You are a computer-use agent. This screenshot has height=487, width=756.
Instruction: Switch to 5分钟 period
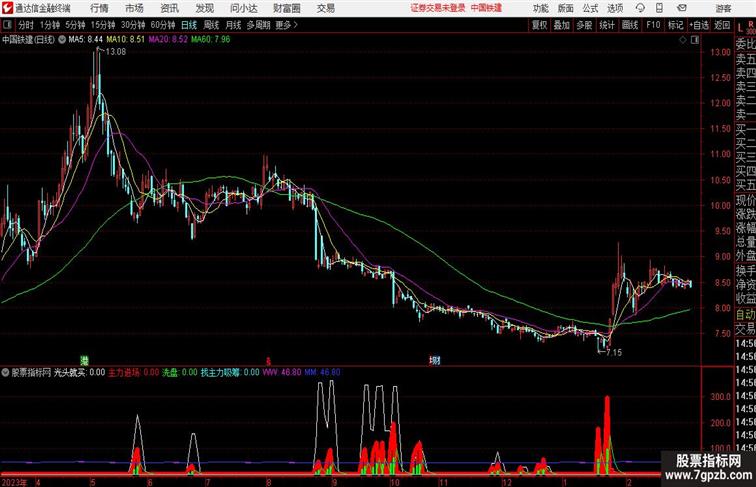pyautogui.click(x=75, y=25)
